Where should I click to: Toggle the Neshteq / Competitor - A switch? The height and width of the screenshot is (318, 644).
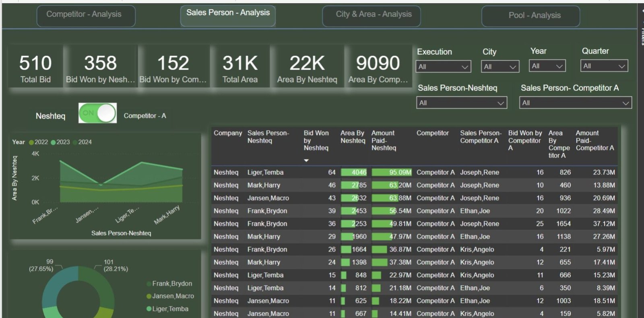pyautogui.click(x=98, y=113)
